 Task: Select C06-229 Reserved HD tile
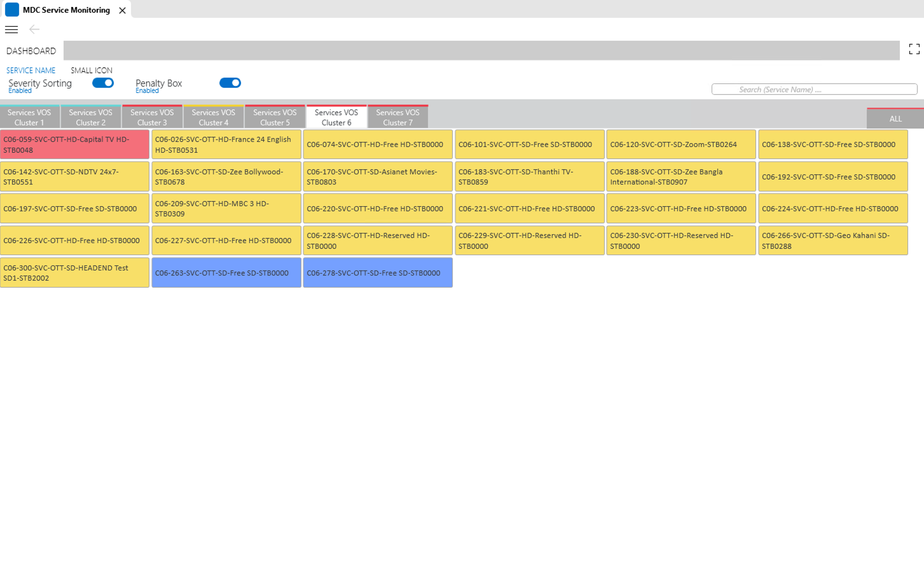(x=529, y=240)
